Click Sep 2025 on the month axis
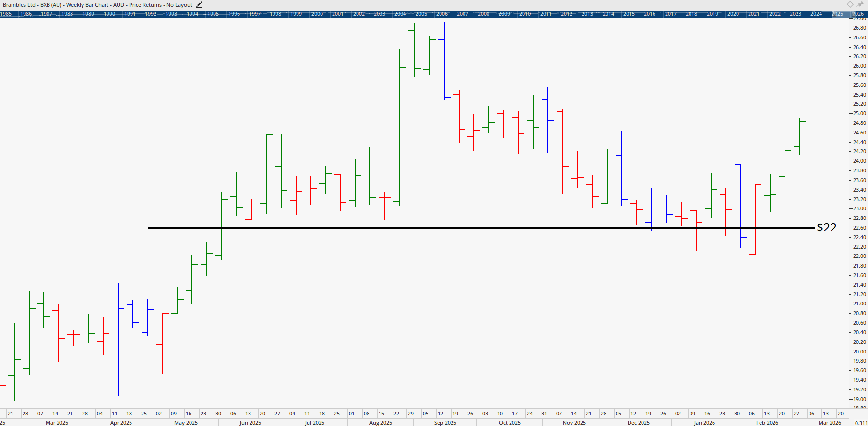The width and height of the screenshot is (868, 426). (445, 423)
